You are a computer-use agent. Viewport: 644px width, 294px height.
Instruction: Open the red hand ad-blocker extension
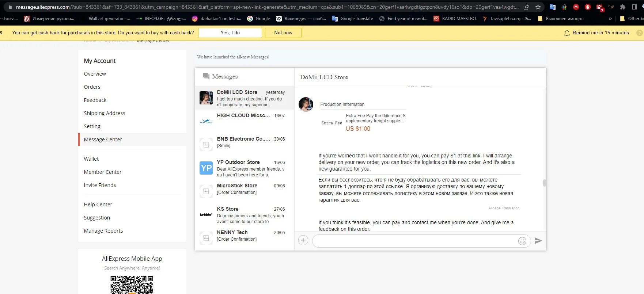[x=588, y=7]
